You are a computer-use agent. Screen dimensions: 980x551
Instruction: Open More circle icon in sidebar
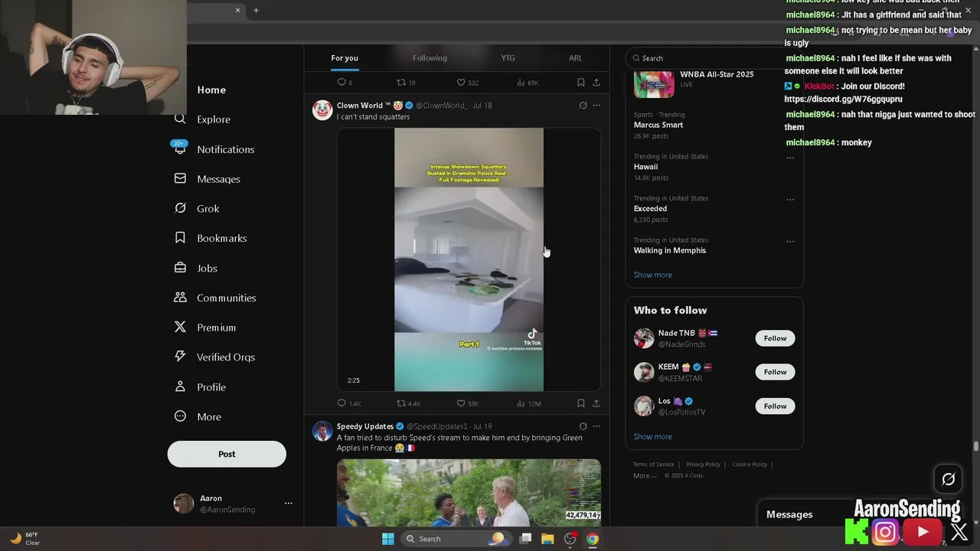point(180,416)
